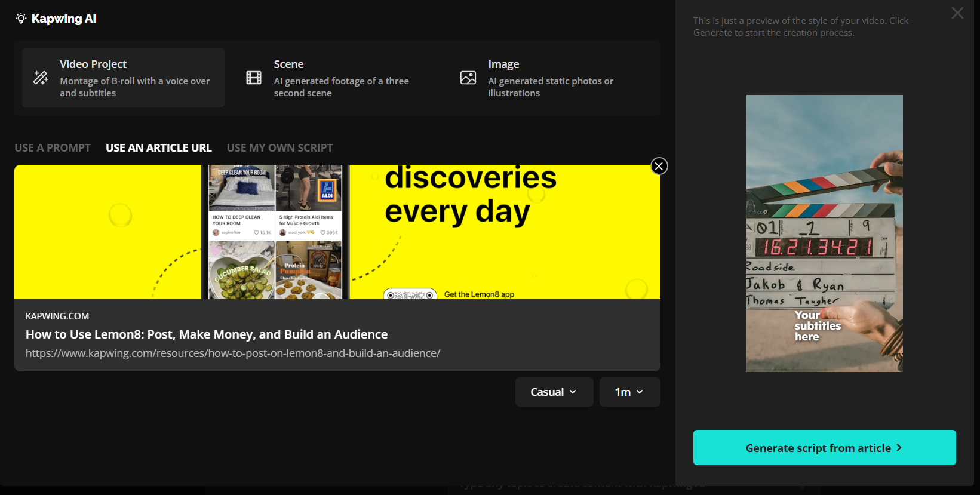Switch to the Use a Prompt tab
Viewport: 980px width, 495px height.
[53, 147]
